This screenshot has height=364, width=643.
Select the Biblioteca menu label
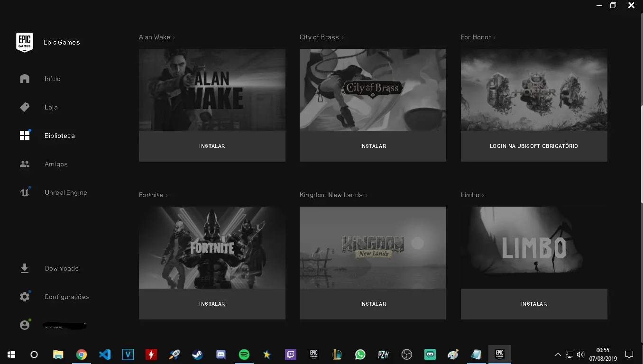tap(60, 136)
